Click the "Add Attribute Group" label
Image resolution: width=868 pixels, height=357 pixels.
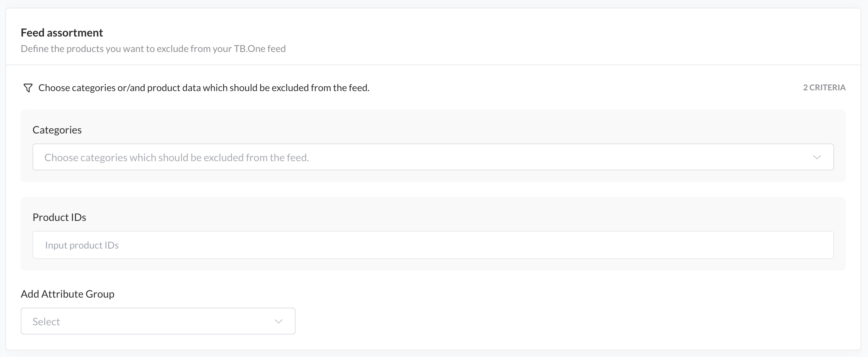pyautogui.click(x=68, y=294)
